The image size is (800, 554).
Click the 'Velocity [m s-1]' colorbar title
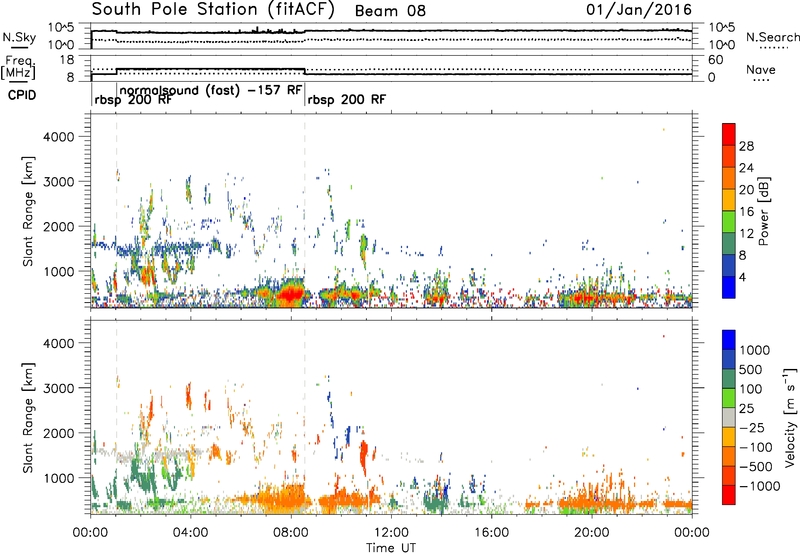click(790, 417)
